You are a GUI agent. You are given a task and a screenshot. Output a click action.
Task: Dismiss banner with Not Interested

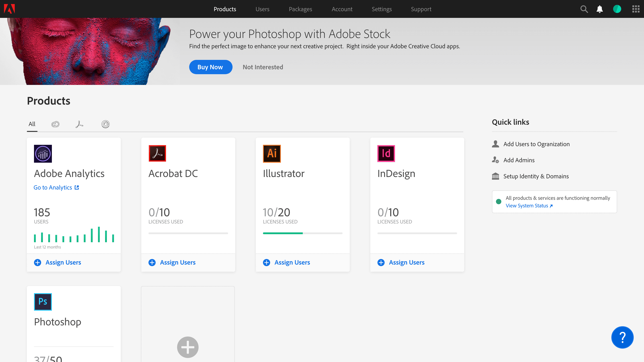pos(263,67)
